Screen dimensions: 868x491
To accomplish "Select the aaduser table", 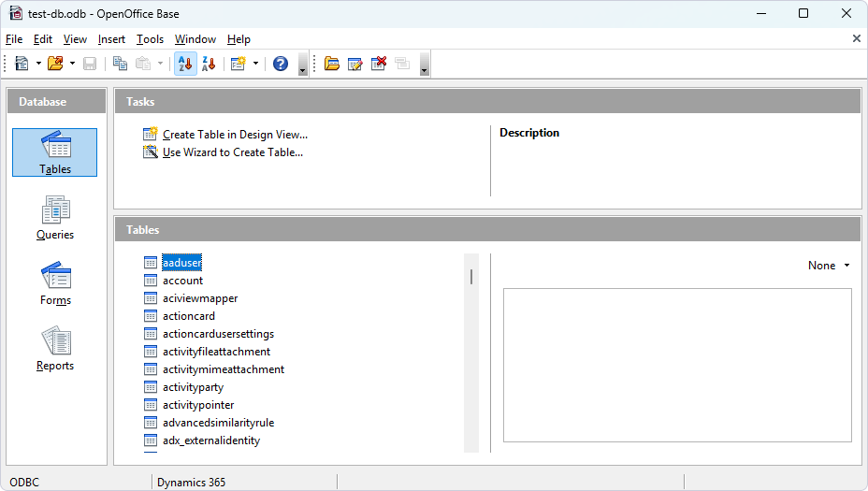I will (x=182, y=263).
